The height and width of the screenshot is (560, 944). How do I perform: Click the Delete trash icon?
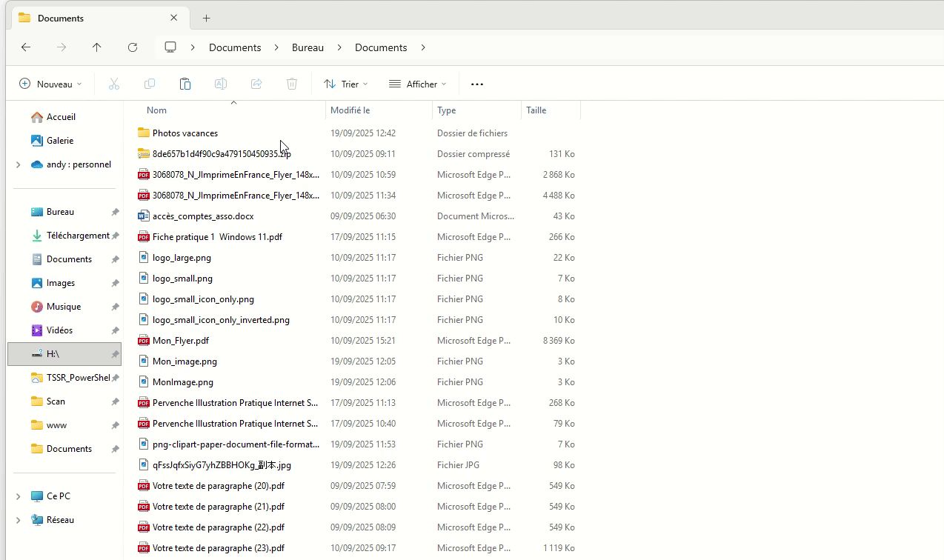pos(292,84)
